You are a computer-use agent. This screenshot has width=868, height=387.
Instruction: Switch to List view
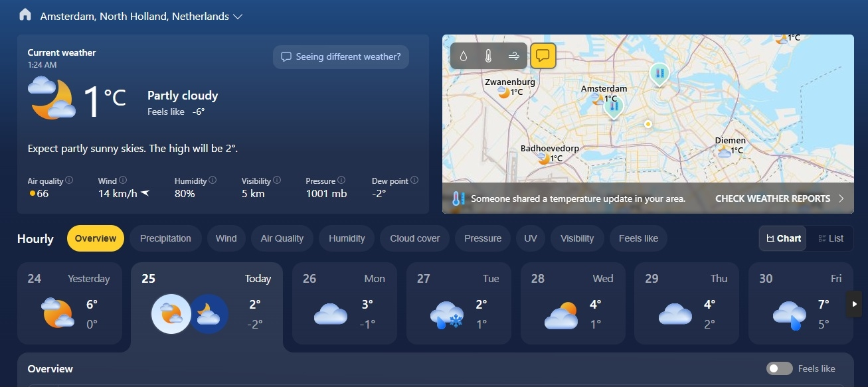coord(830,238)
